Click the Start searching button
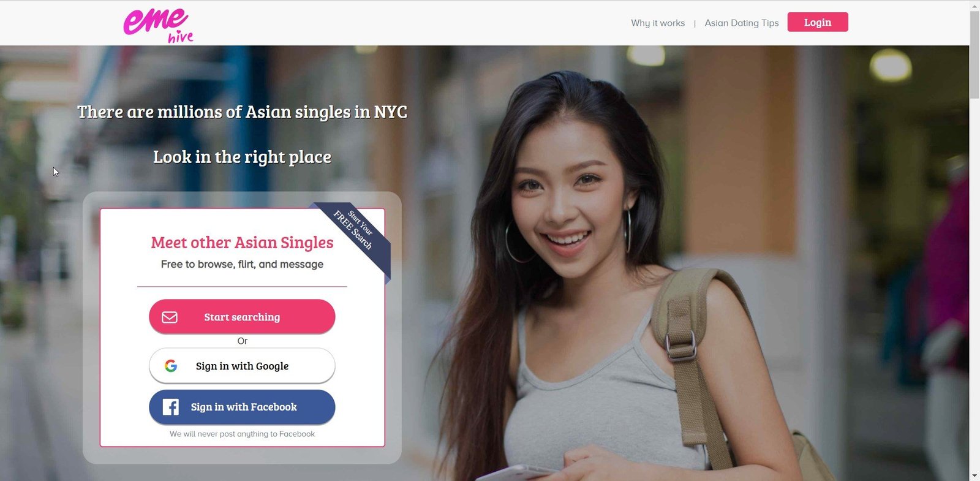980x481 pixels. 242,317
